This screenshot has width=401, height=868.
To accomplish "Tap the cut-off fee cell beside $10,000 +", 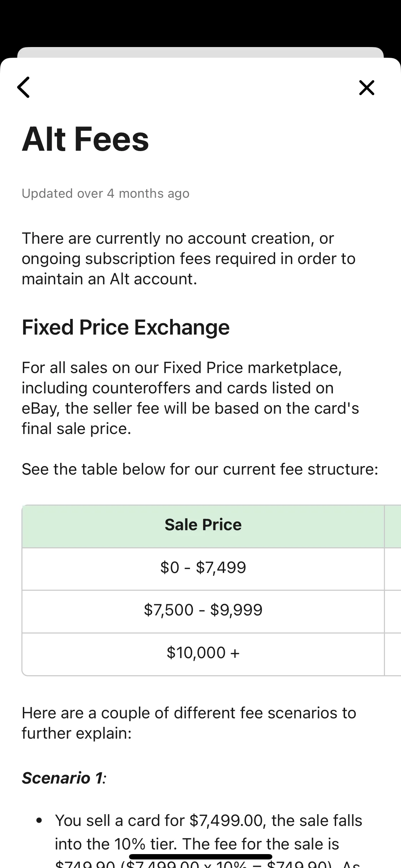I will tap(393, 654).
